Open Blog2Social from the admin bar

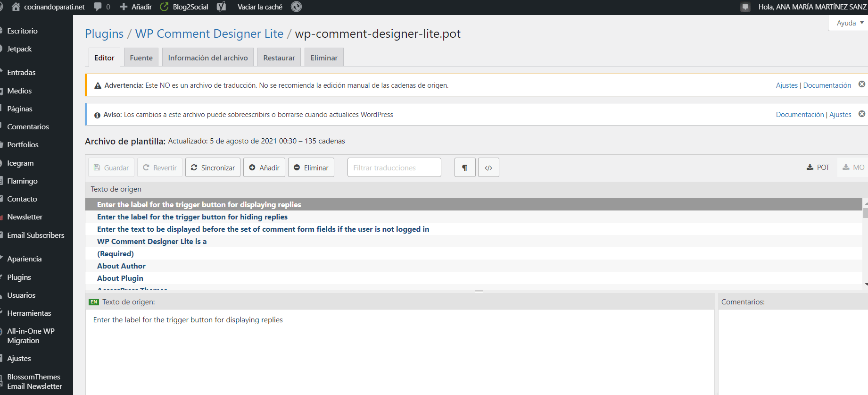click(185, 7)
